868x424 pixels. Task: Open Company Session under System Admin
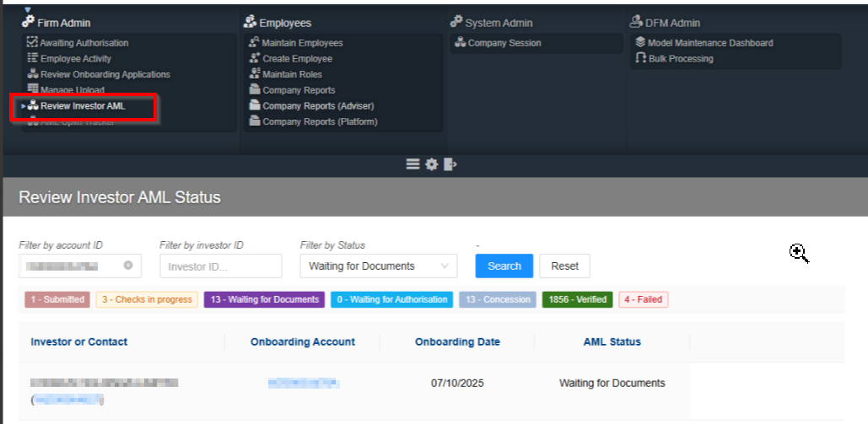click(x=504, y=43)
